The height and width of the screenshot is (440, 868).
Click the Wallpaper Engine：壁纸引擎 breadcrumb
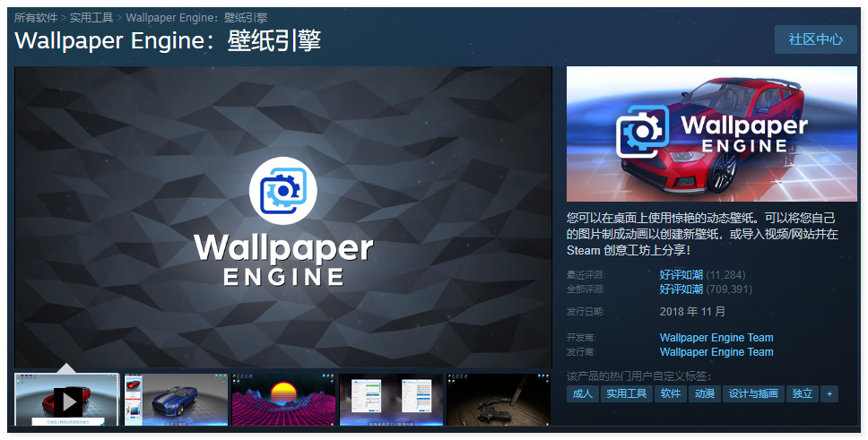pyautogui.click(x=197, y=18)
